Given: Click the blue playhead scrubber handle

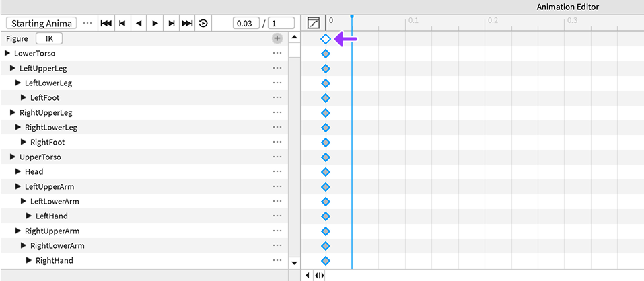Looking at the screenshot, I should click(352, 16).
